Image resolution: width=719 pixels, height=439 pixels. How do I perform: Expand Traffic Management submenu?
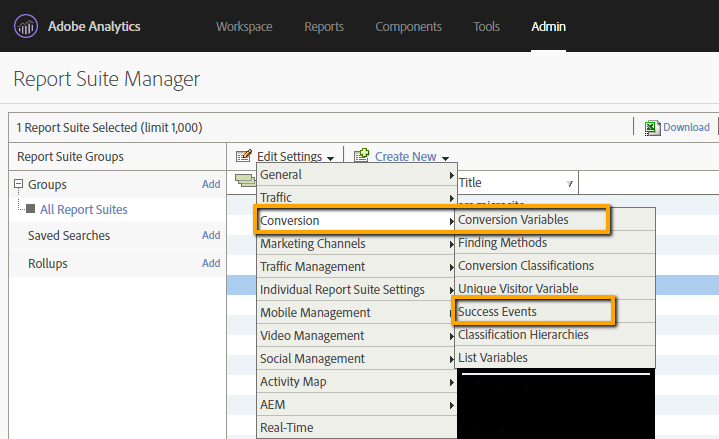[x=357, y=267]
